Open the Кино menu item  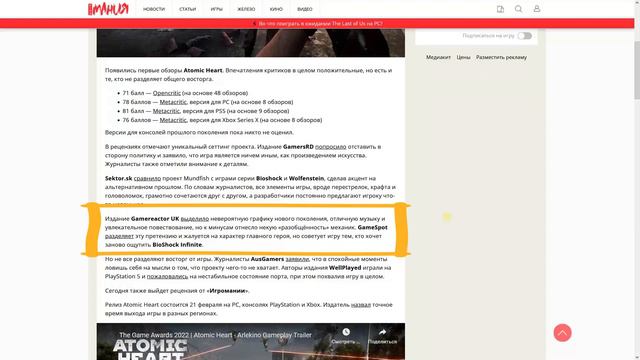[276, 9]
